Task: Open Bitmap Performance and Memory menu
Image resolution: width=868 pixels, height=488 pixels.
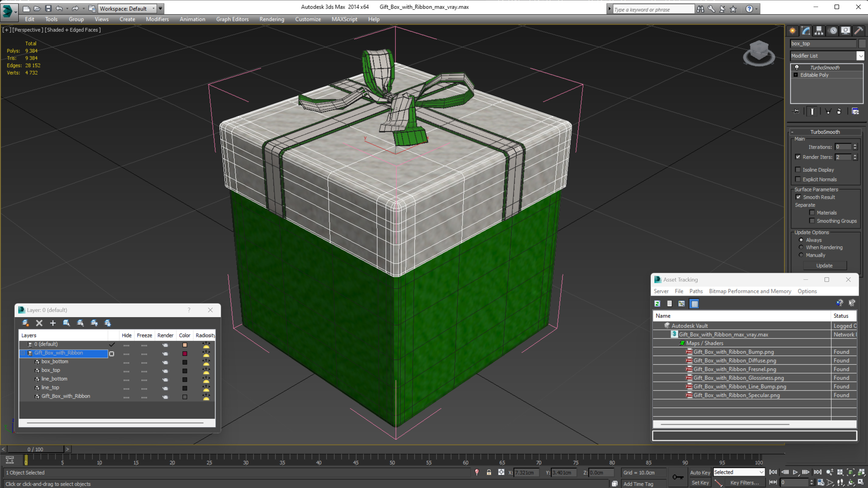Action: [x=750, y=291]
